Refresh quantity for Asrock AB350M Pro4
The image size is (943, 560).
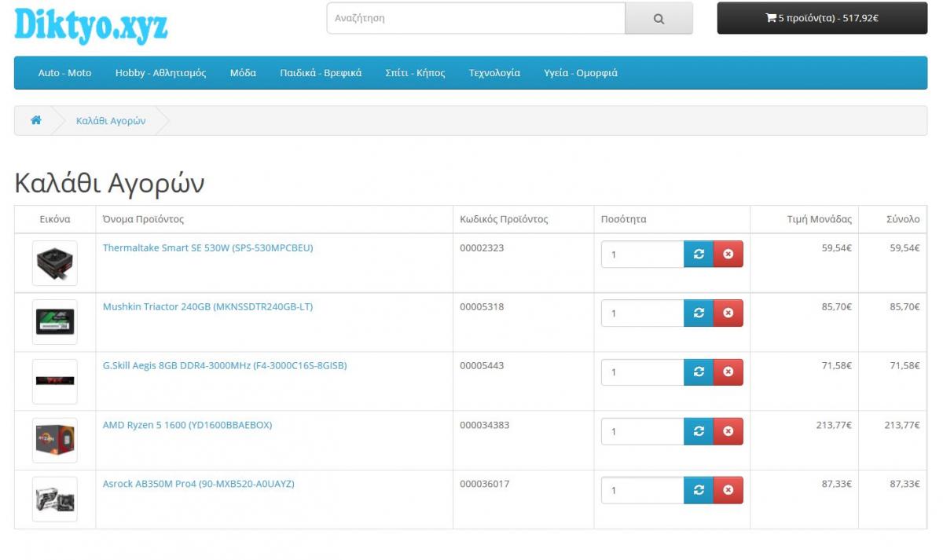pos(699,490)
